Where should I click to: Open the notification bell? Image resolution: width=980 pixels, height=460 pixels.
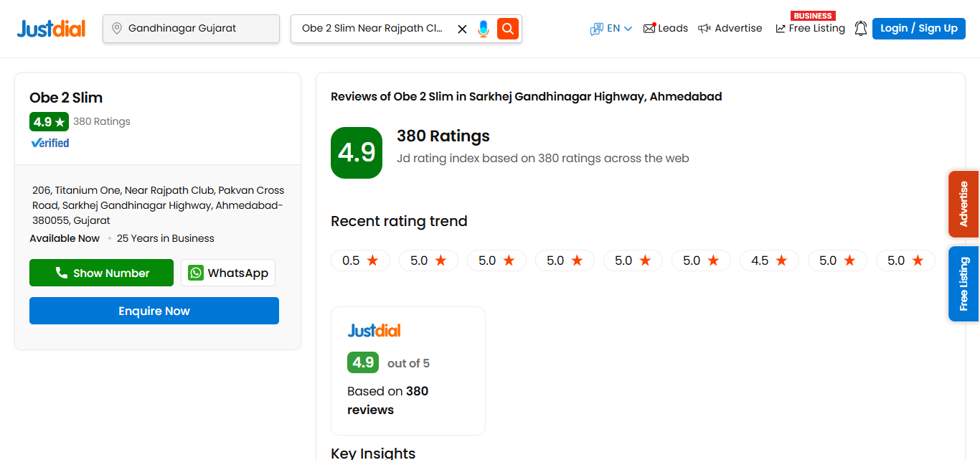(860, 28)
